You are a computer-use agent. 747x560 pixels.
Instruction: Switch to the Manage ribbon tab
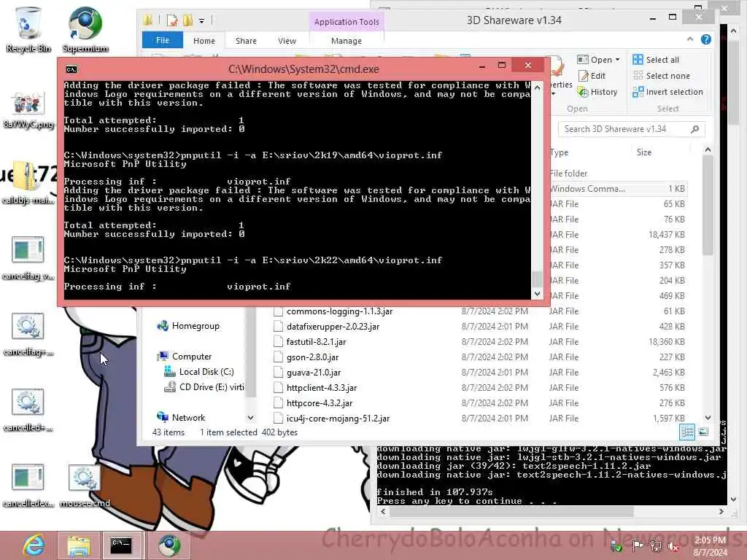(347, 41)
